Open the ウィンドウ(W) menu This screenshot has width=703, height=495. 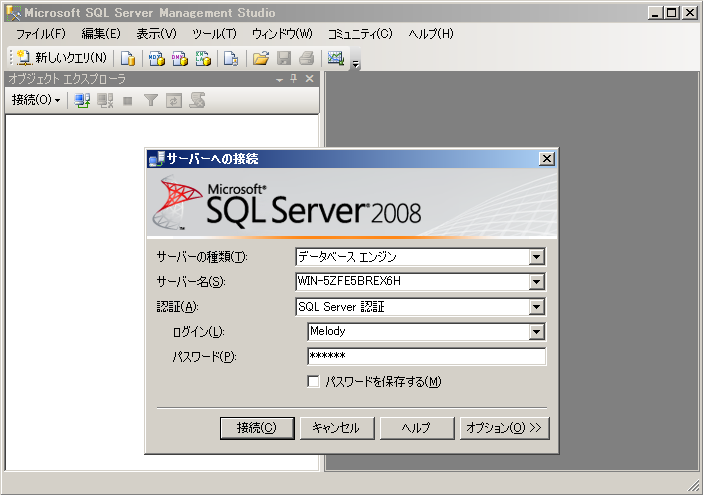(x=282, y=34)
